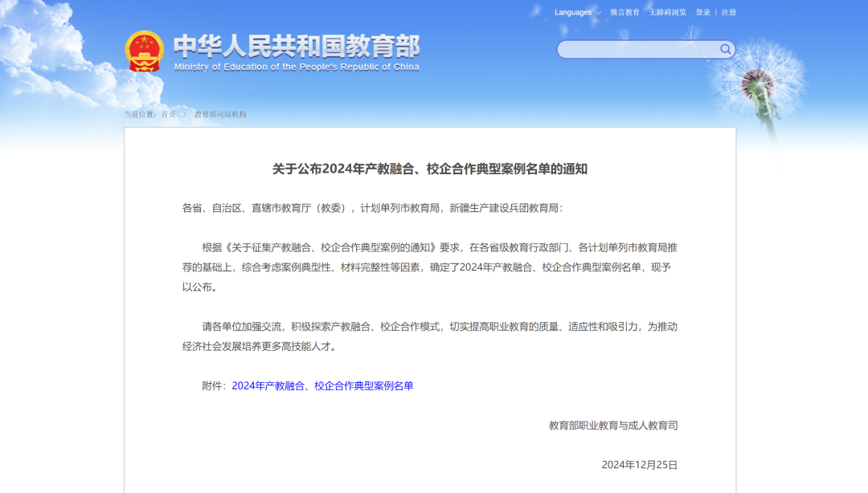Click the paragraph beginning 请各单位加强交流
The height and width of the screenshot is (493, 868).
(x=429, y=336)
